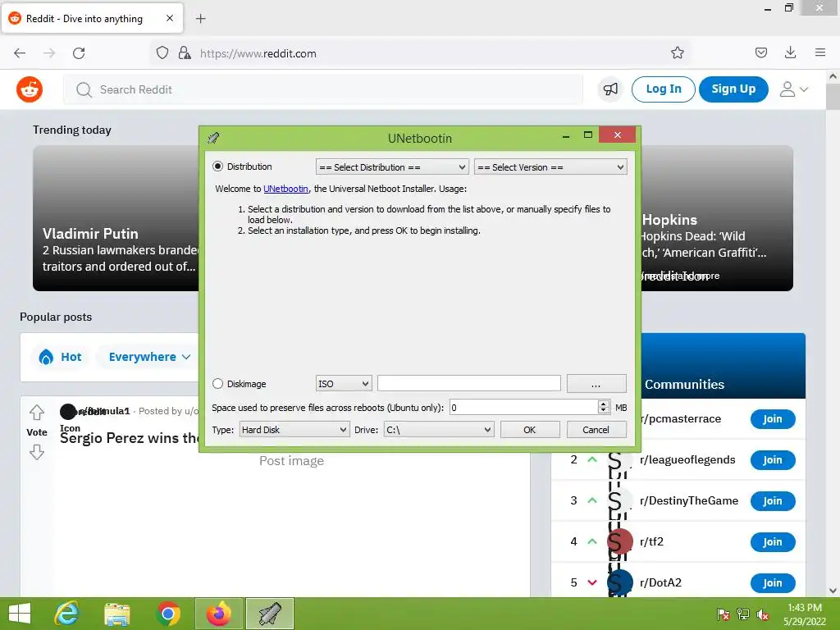840x630 pixels.
Task: Join r/leagueoflegends community
Action: tap(773, 459)
